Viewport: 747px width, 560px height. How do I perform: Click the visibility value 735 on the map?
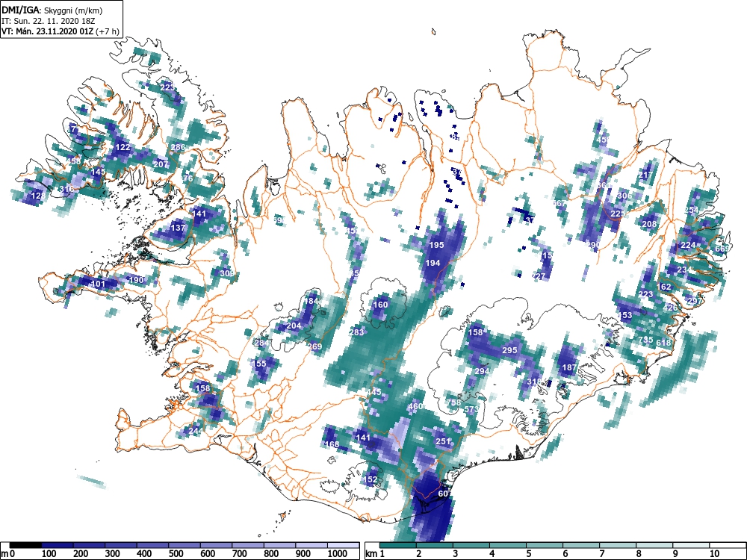click(x=646, y=340)
